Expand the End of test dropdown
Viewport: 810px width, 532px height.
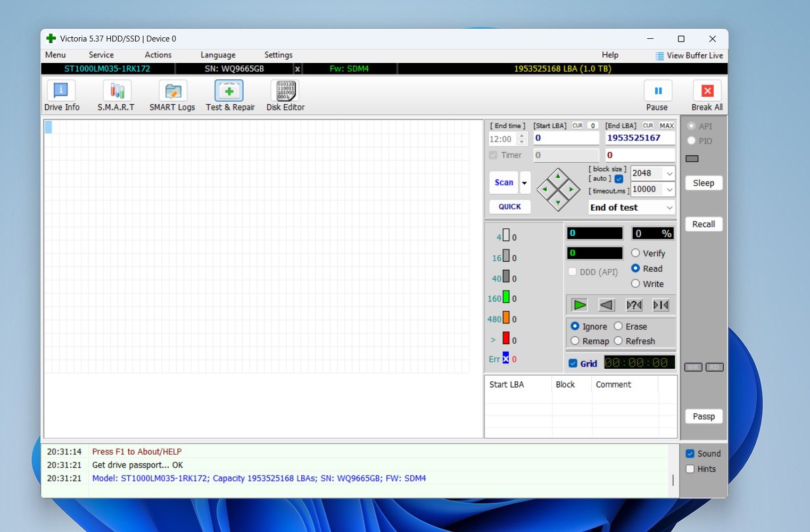point(670,207)
